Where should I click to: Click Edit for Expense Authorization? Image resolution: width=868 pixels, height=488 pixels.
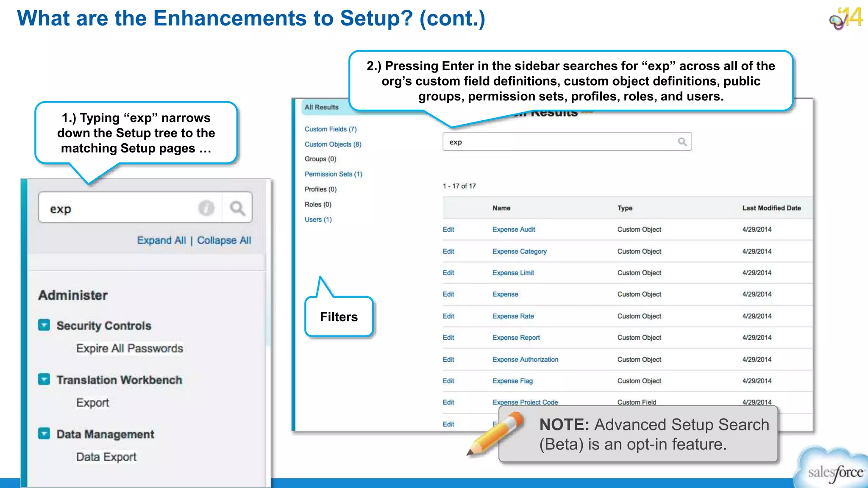pyautogui.click(x=448, y=360)
